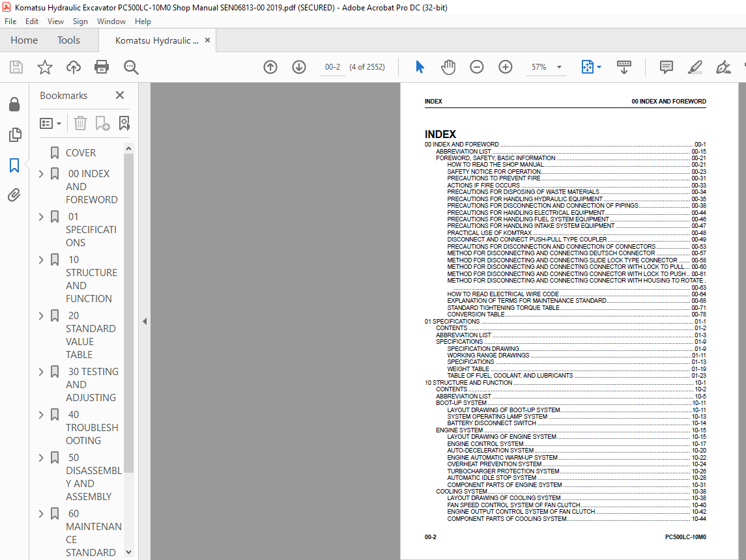Image resolution: width=746 pixels, height=560 pixels.
Task: Select the Highlight text pen tool
Action: point(695,67)
